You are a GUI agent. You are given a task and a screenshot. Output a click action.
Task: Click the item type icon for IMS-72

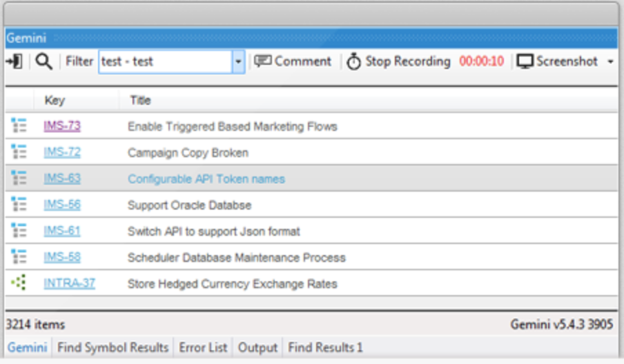tap(19, 152)
